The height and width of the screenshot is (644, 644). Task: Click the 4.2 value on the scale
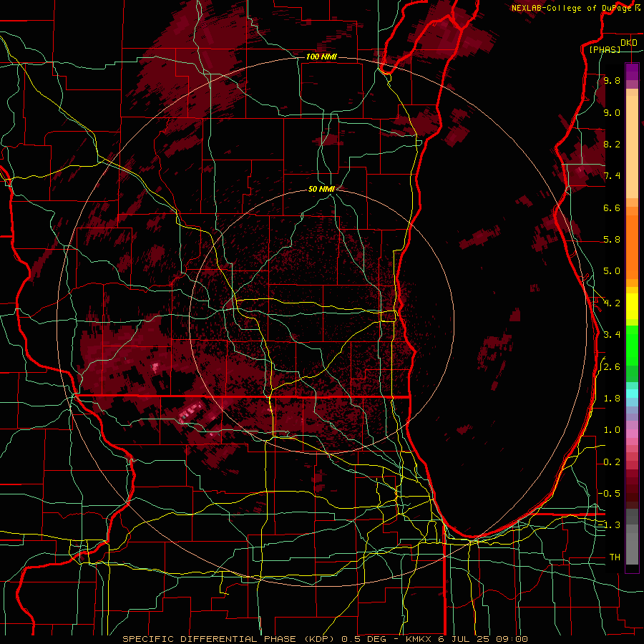click(x=612, y=303)
